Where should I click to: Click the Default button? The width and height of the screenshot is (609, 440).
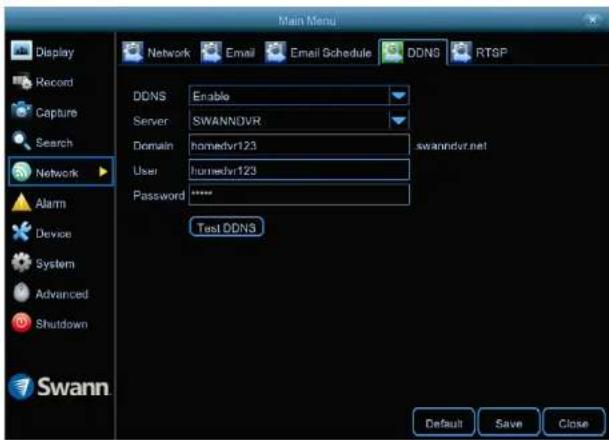(444, 422)
